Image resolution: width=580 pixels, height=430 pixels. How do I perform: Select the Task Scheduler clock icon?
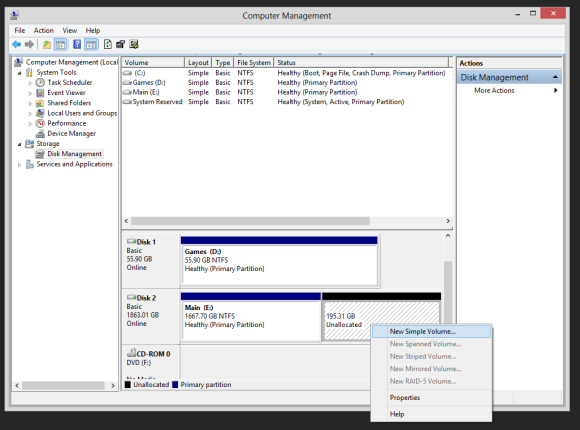(40, 83)
